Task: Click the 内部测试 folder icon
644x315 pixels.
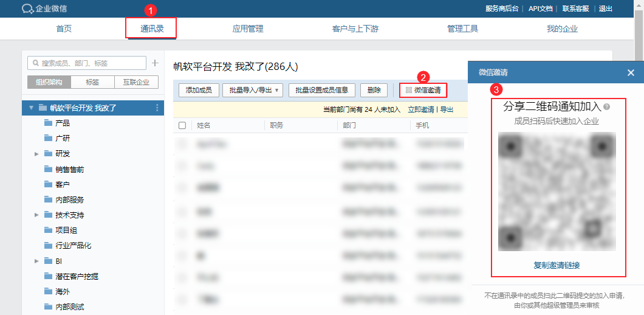Action: pos(47,306)
